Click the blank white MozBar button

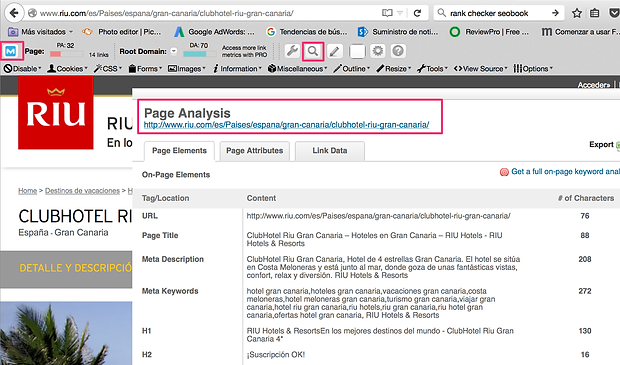357,51
